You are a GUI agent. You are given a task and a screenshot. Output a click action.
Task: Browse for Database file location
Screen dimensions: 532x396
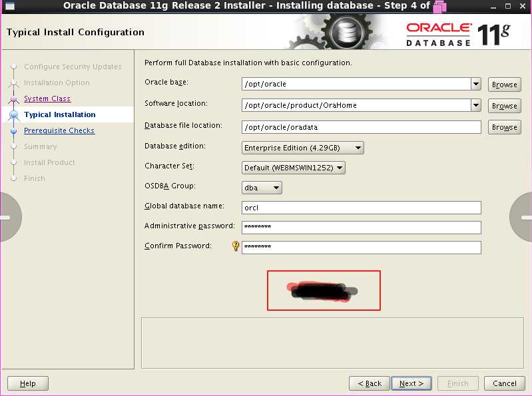click(x=504, y=127)
